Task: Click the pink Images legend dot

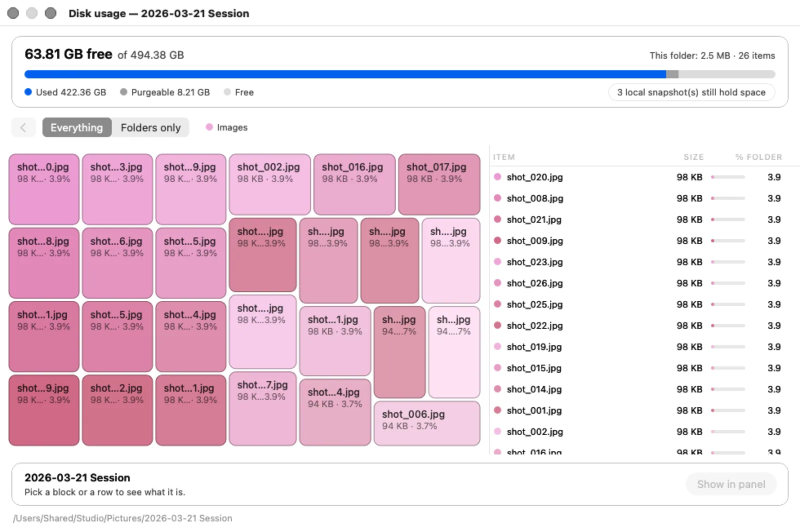Action: coord(209,127)
